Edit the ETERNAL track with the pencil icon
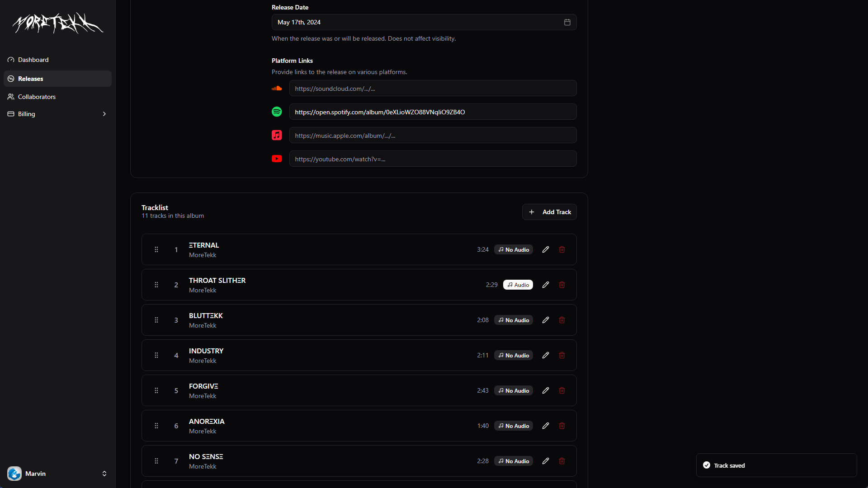 point(545,249)
